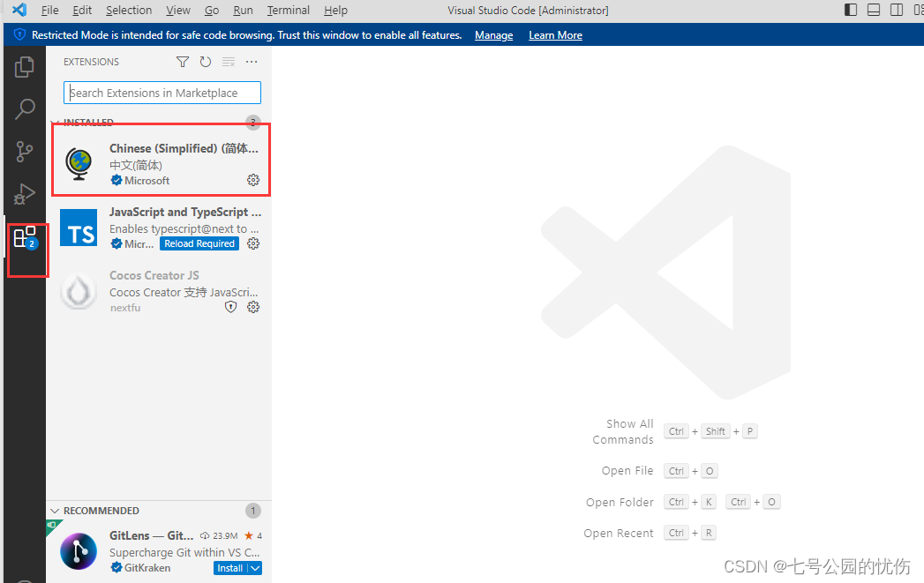Viewport: 924px width, 583px height.
Task: Toggle bottom panel layout icon
Action: coord(874,10)
